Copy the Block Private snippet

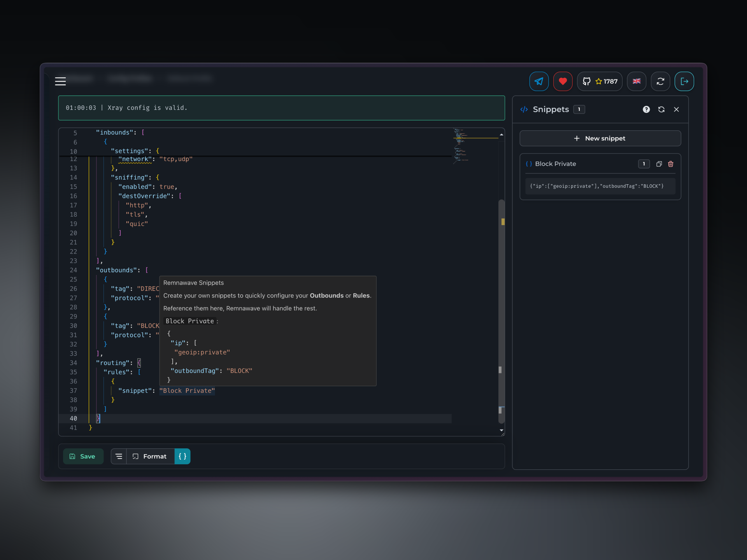[x=659, y=164]
